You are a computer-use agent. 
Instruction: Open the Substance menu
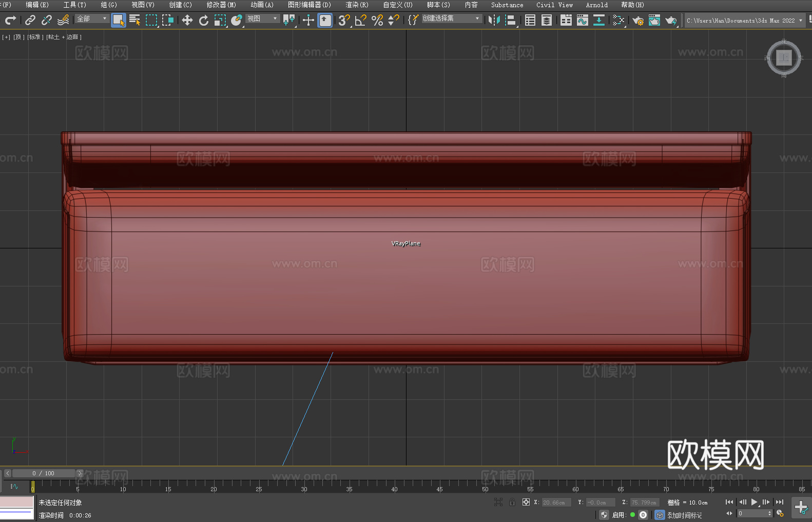(507, 5)
